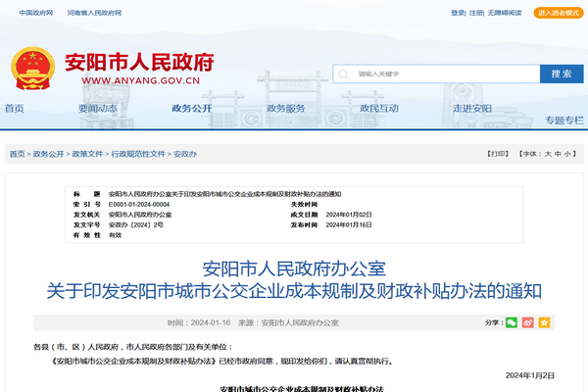The width and height of the screenshot is (588, 392).
Task: Open the 注册 register link
Action: (476, 13)
